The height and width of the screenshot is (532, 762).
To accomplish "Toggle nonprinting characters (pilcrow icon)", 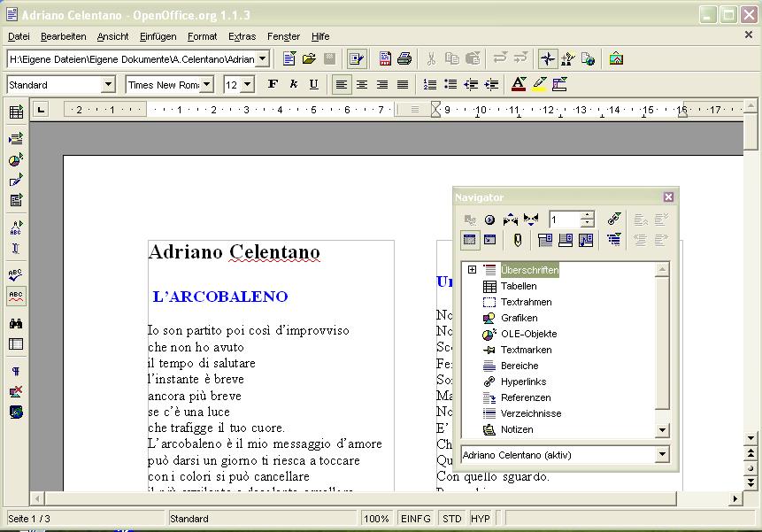I will (x=16, y=371).
